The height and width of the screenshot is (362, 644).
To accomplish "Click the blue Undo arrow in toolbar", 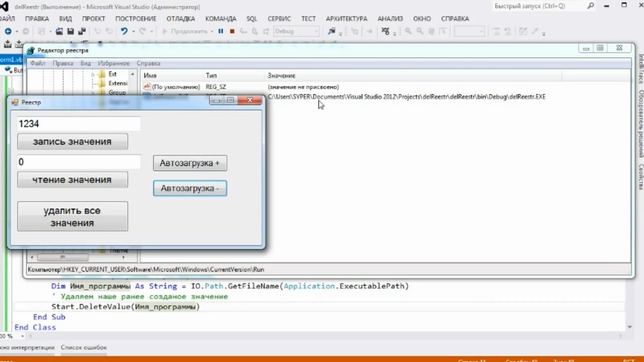I will (124, 31).
